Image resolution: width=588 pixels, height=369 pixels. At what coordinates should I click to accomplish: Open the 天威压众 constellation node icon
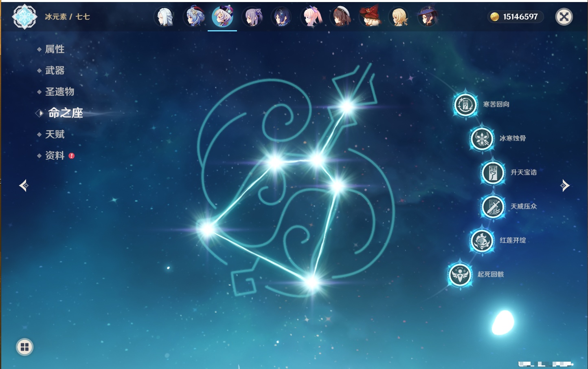(493, 206)
